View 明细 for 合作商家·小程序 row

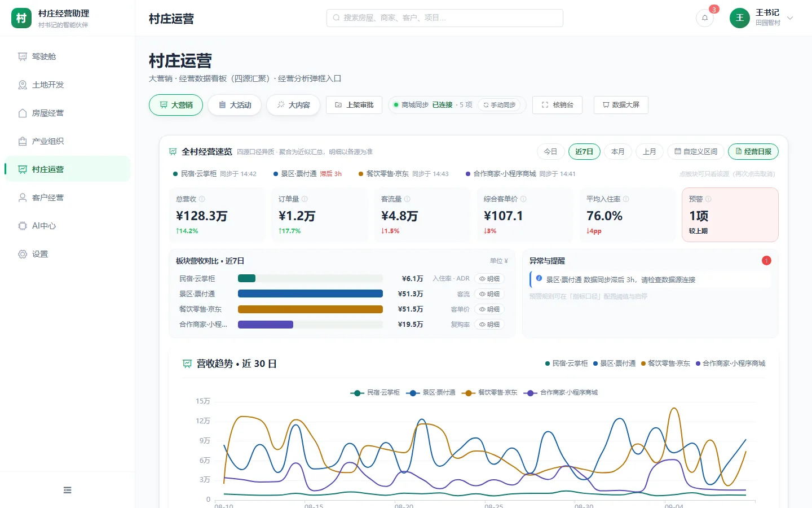[x=489, y=325]
